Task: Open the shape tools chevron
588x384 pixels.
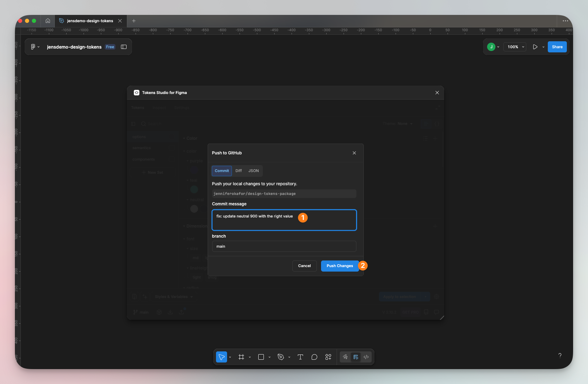Action: (269, 357)
